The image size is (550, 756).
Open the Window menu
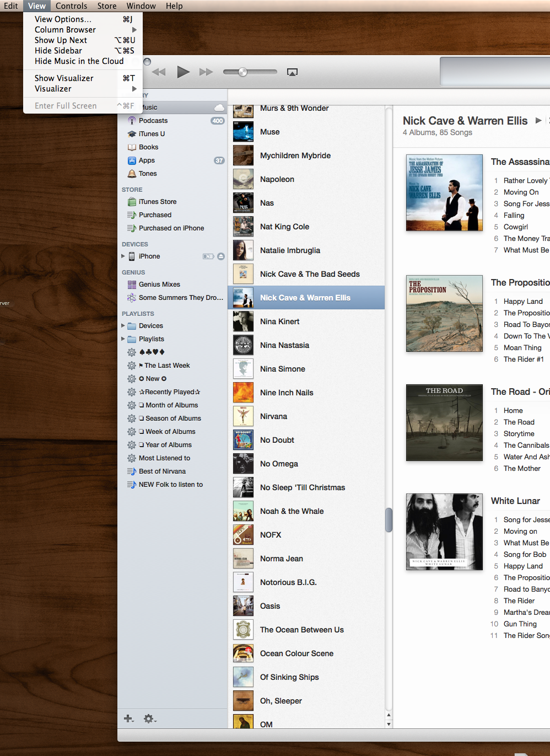pyautogui.click(x=141, y=6)
